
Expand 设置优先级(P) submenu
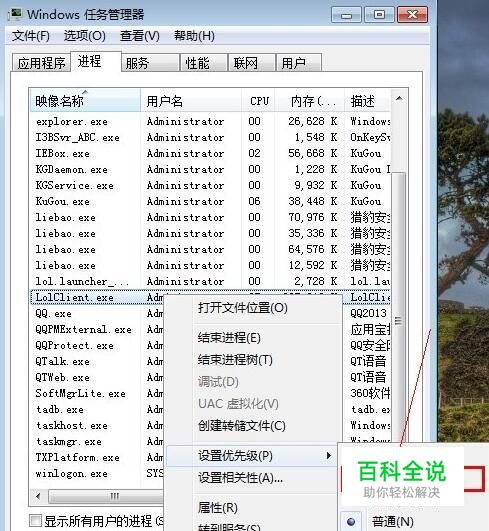(251, 456)
